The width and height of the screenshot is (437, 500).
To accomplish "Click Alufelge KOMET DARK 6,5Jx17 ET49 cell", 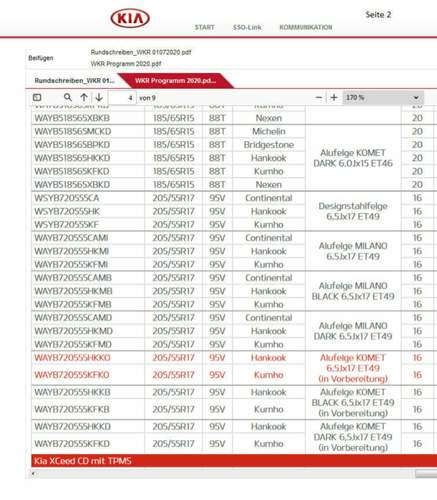I will point(353,437).
